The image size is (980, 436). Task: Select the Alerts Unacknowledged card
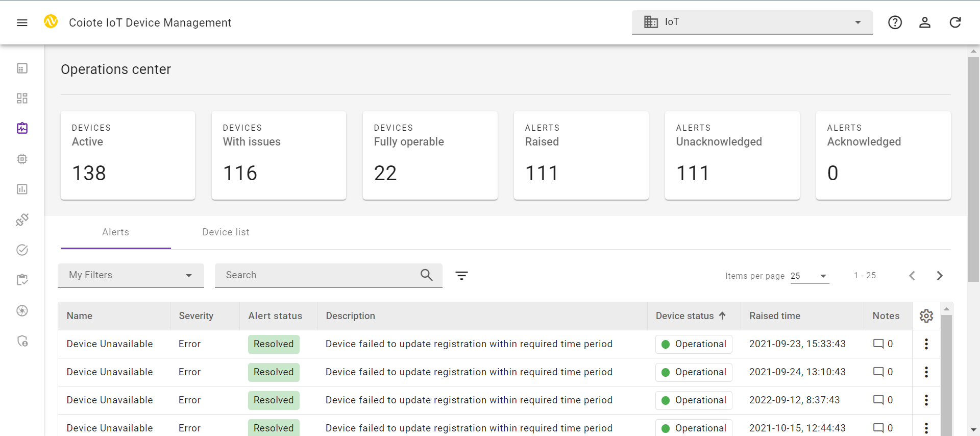pyautogui.click(x=732, y=155)
